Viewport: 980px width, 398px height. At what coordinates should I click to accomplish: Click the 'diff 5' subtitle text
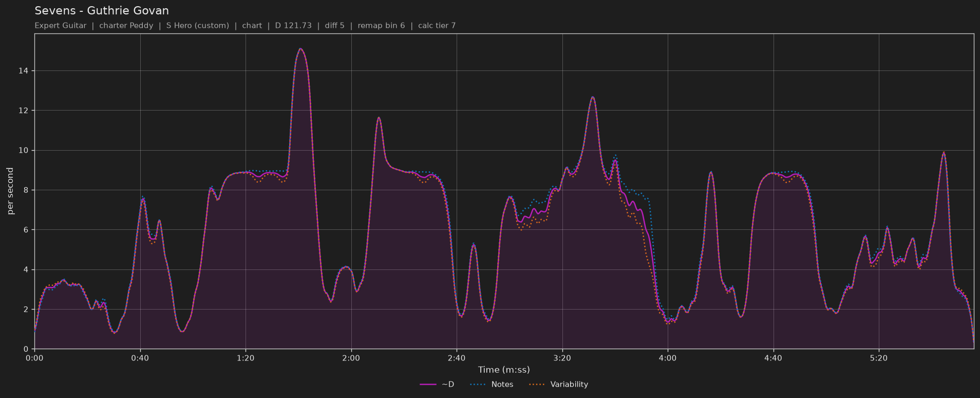(x=334, y=26)
